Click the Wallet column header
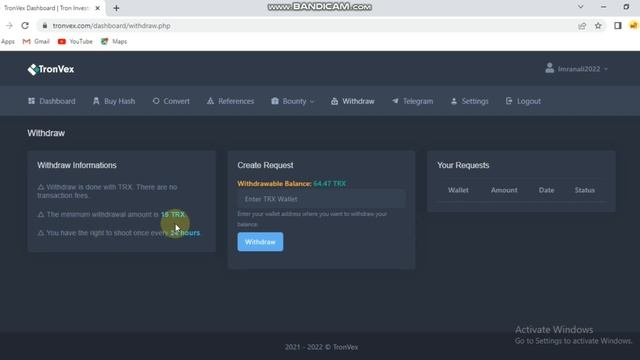640x360 pixels. click(458, 190)
